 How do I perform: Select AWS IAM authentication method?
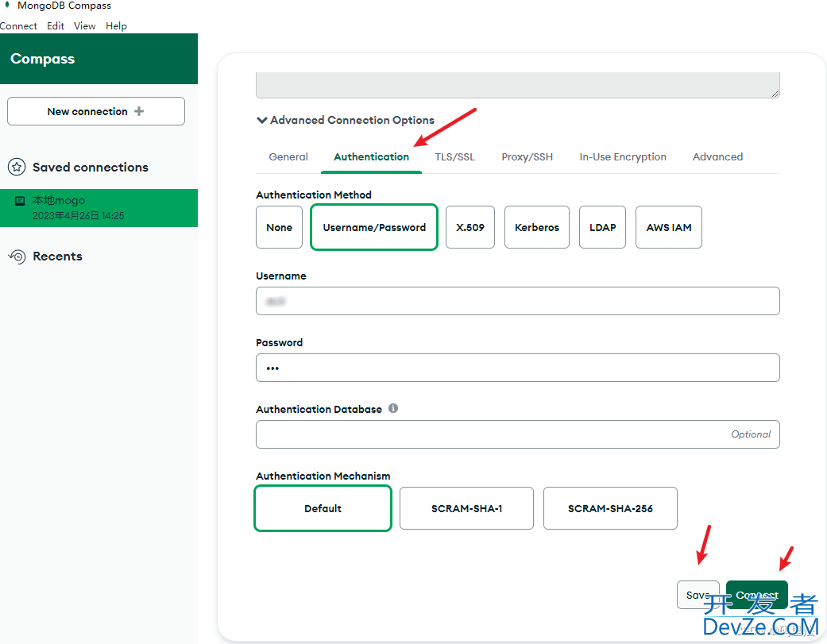[669, 227]
